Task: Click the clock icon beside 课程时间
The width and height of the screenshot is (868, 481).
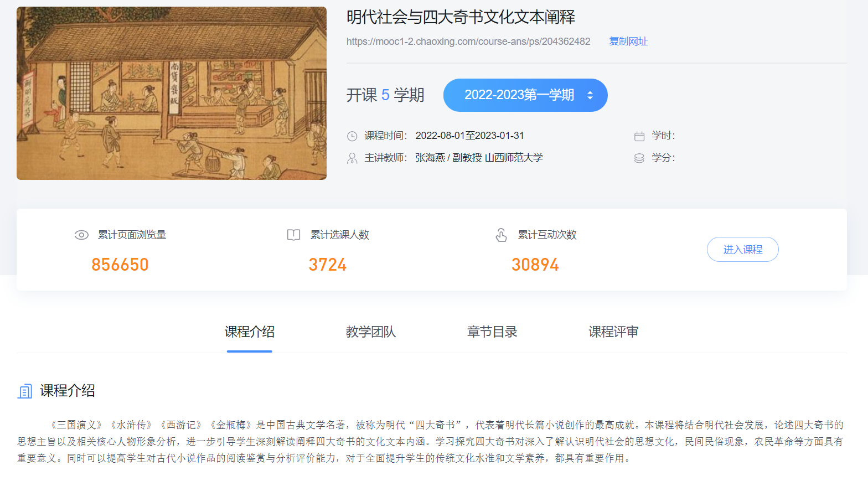Action: (352, 136)
